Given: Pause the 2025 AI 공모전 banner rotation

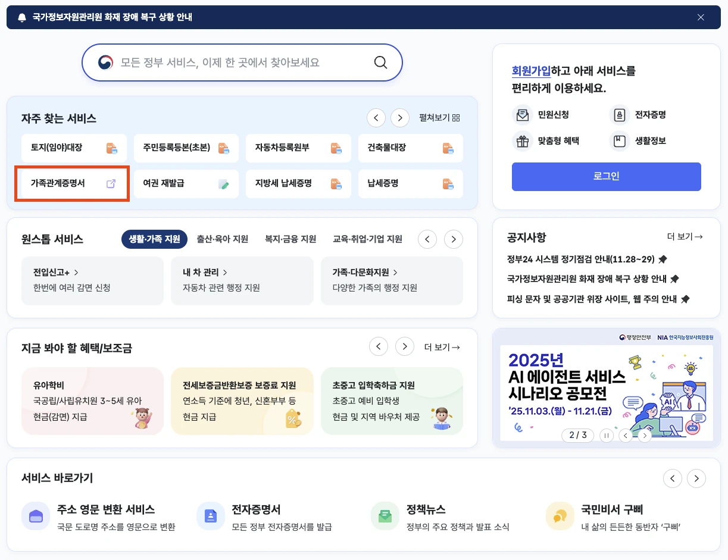Looking at the screenshot, I should click(606, 435).
